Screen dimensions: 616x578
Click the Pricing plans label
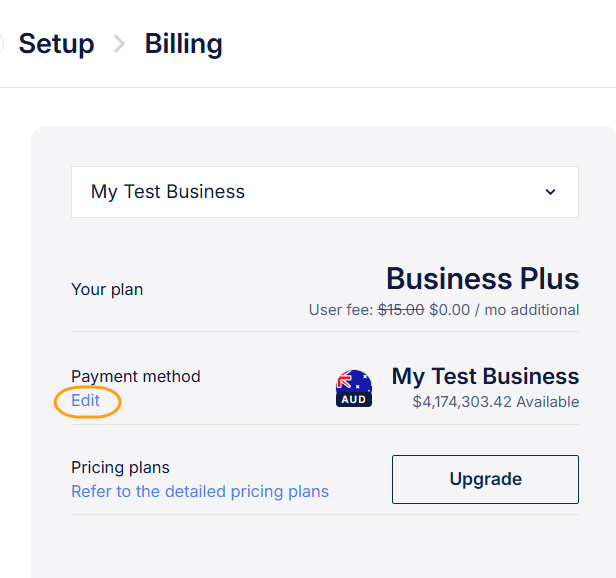121,467
